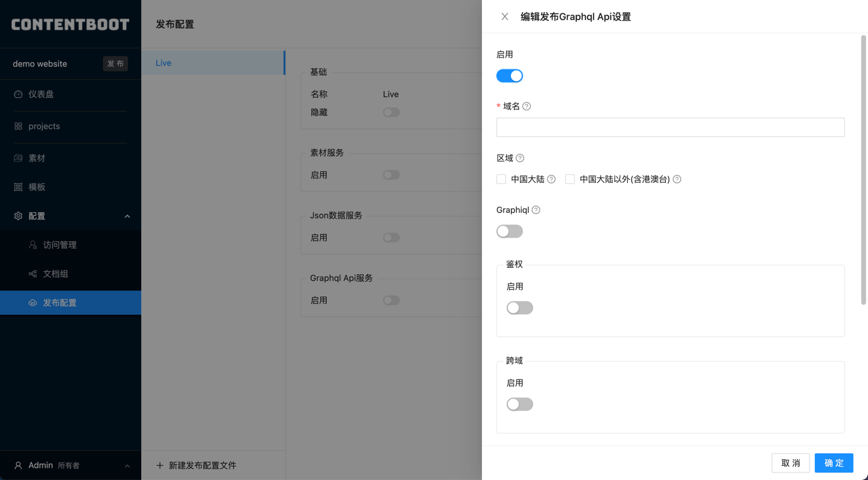Click the Admin user avatar icon
This screenshot has width=868, height=480.
point(18,466)
